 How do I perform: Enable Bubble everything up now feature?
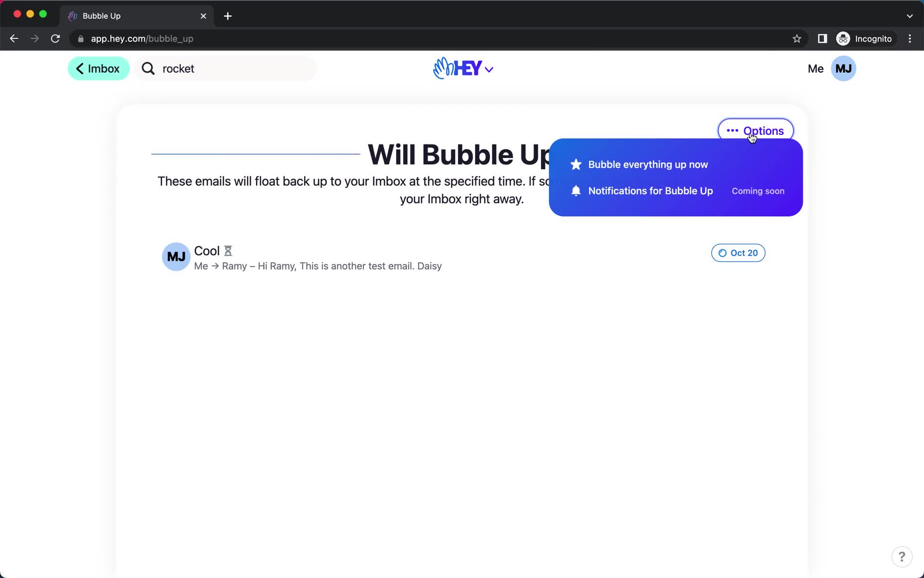click(648, 164)
